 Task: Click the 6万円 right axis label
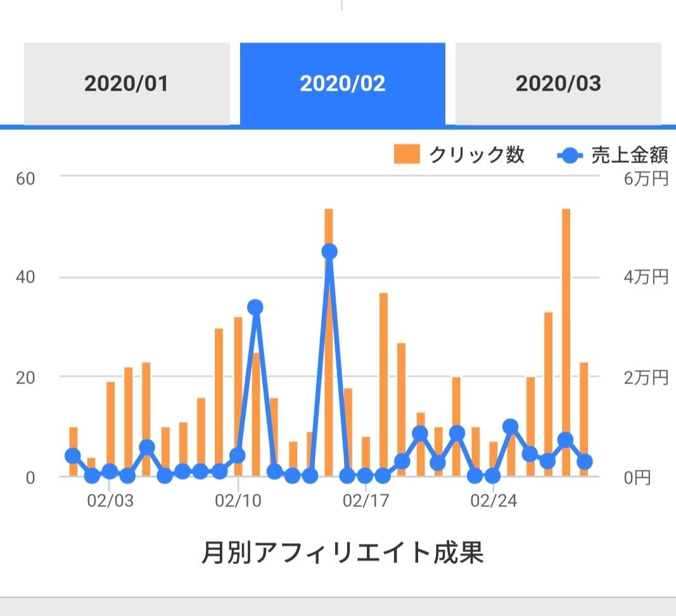(646, 179)
